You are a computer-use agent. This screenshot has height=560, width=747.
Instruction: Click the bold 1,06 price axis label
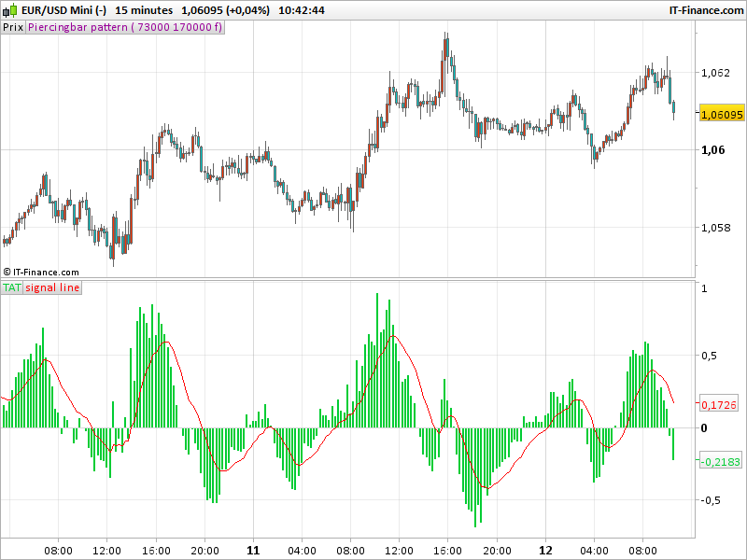pos(712,150)
